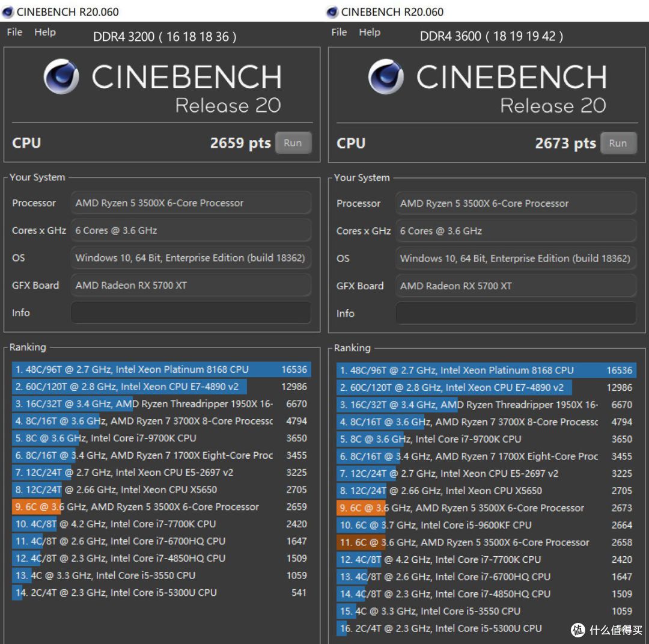The width and height of the screenshot is (649, 644).
Task: Click the empty Info field in left window
Action: [191, 313]
